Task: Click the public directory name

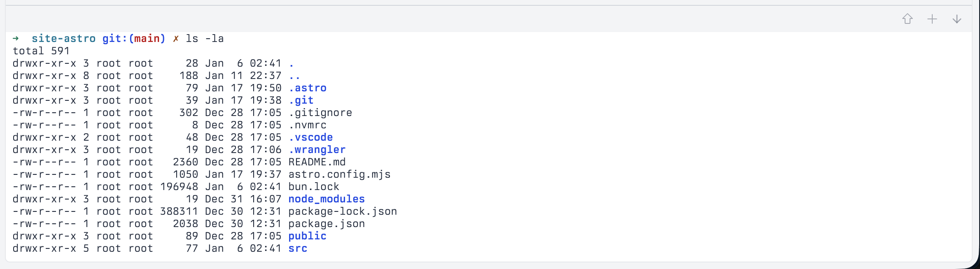Action: point(308,236)
